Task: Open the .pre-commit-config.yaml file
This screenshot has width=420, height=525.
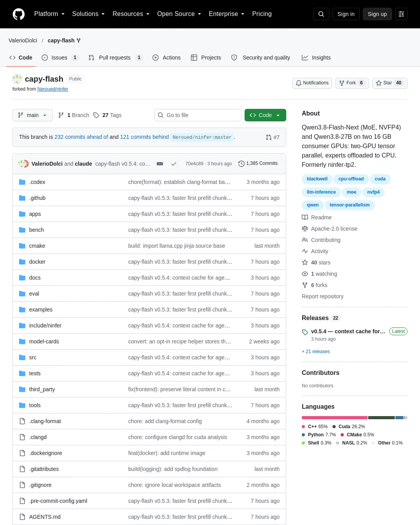Action: [58, 501]
